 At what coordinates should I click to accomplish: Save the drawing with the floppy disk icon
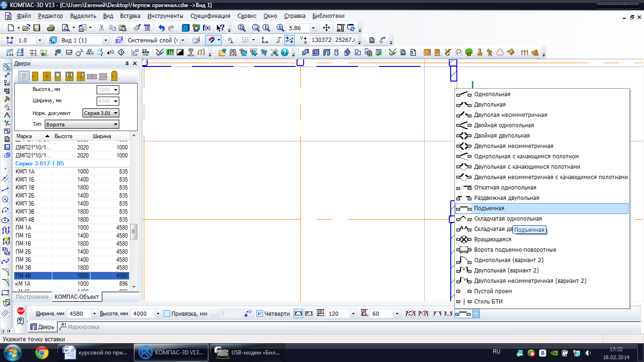(36, 28)
